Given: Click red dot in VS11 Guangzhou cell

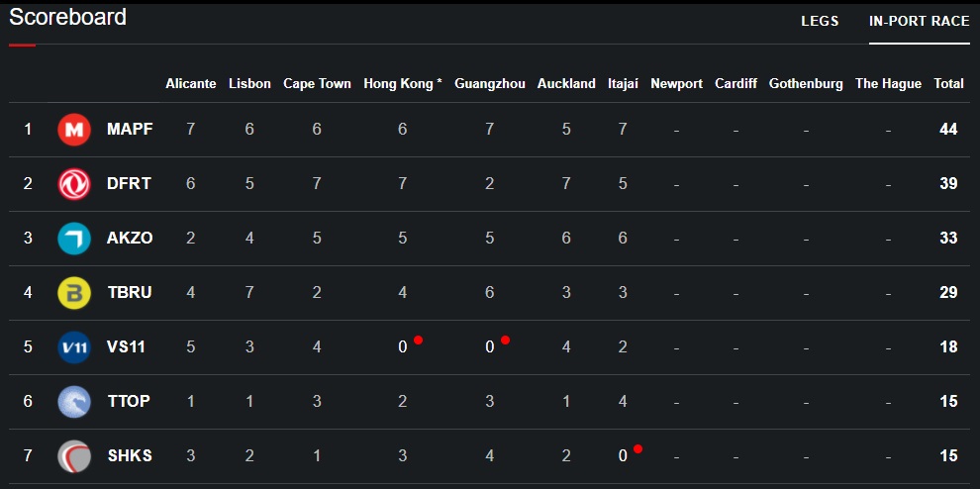Looking at the screenshot, I should click(505, 340).
